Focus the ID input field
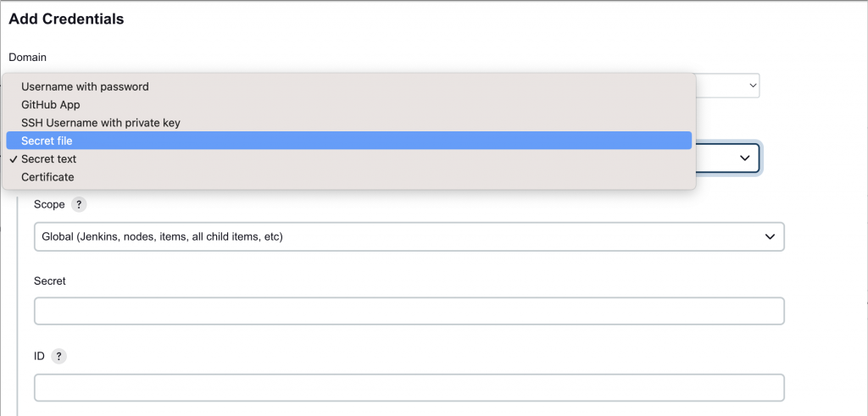Image resolution: width=868 pixels, height=416 pixels. (x=409, y=388)
